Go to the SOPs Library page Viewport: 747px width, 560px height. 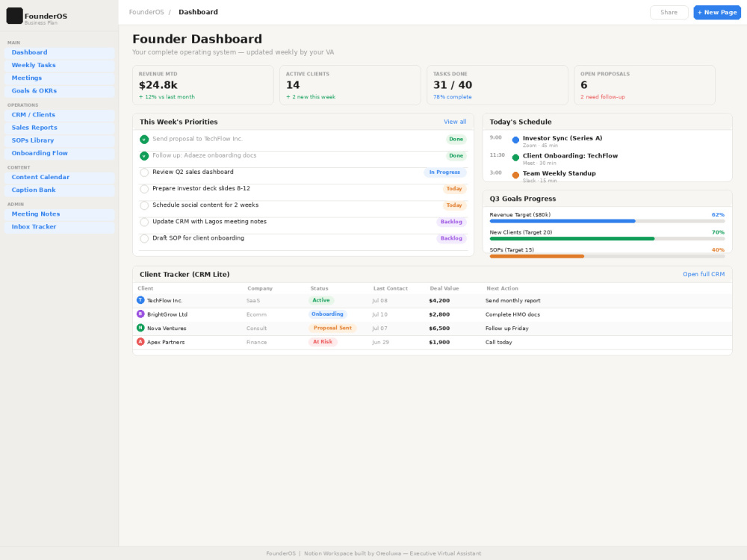(x=60, y=140)
